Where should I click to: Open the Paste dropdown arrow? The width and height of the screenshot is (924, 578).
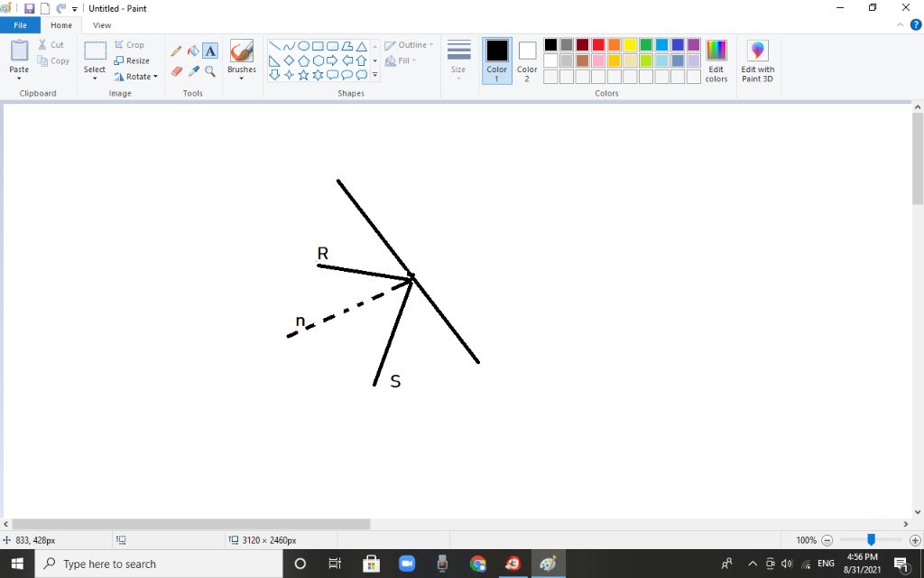19,79
